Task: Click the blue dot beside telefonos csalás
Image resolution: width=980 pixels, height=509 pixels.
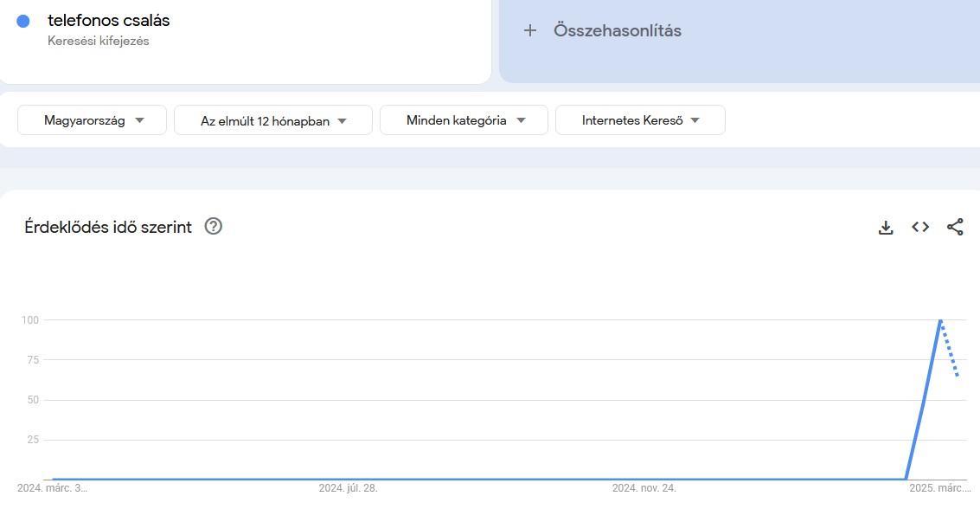Action: pyautogui.click(x=23, y=20)
